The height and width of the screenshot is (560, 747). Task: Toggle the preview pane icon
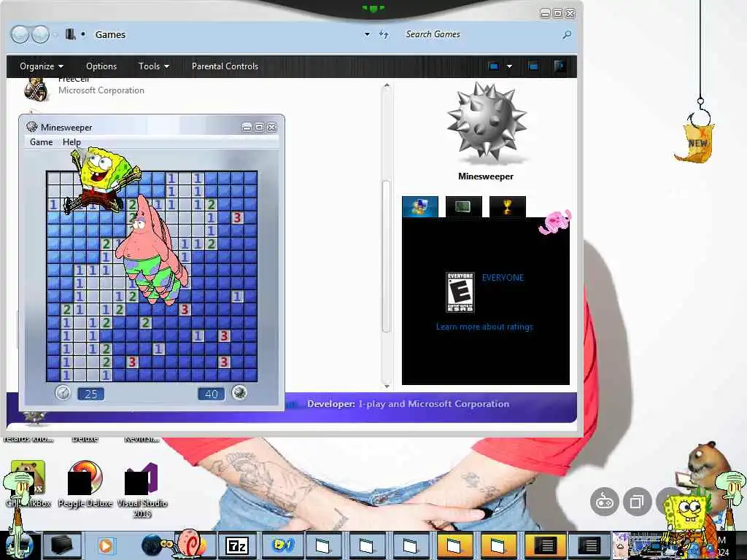pos(533,66)
